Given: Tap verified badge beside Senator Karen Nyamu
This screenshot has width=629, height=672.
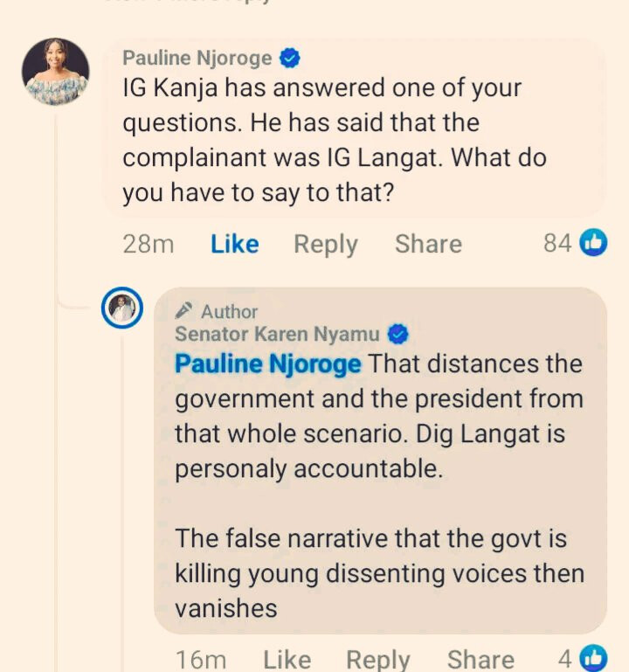Looking at the screenshot, I should pos(398,334).
